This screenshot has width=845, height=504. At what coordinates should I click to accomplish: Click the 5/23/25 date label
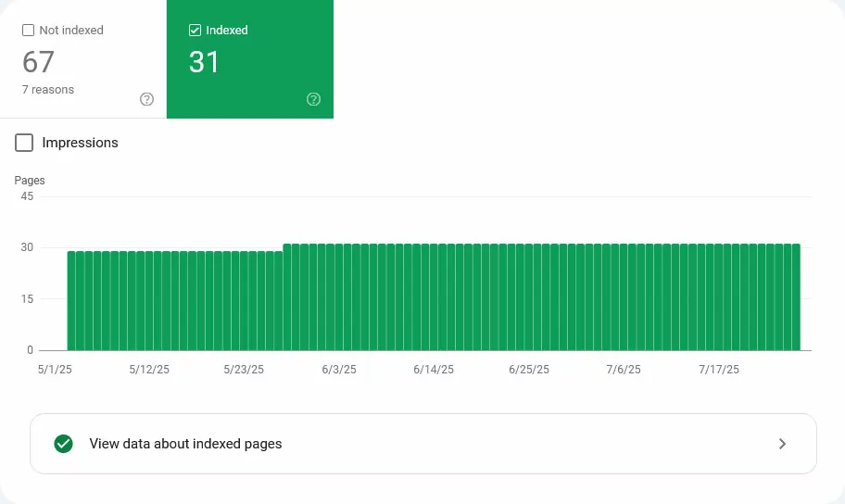click(x=244, y=370)
